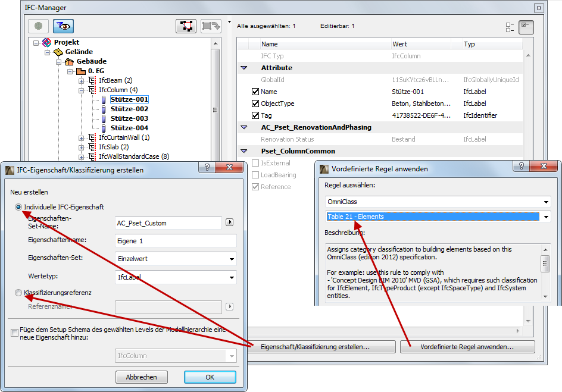Screen dimensions: 562x392
Task: Click the Eigenschaften-Set-Name input field
Action: pos(168,222)
